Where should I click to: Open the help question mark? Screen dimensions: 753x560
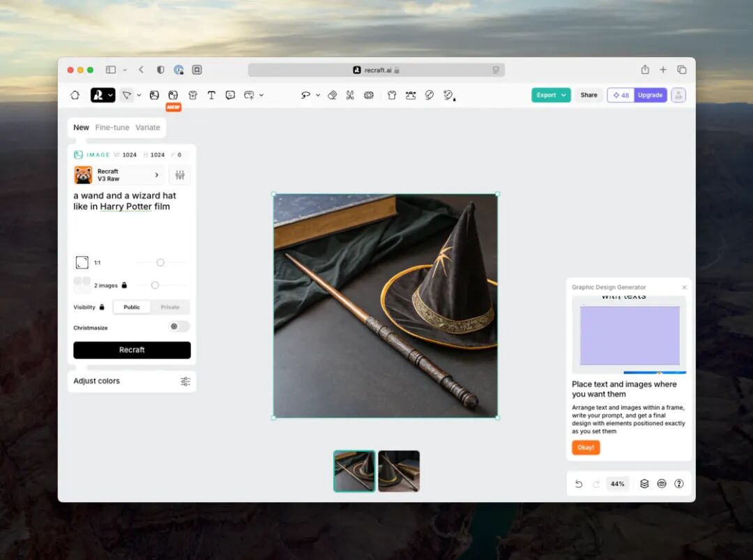(678, 484)
